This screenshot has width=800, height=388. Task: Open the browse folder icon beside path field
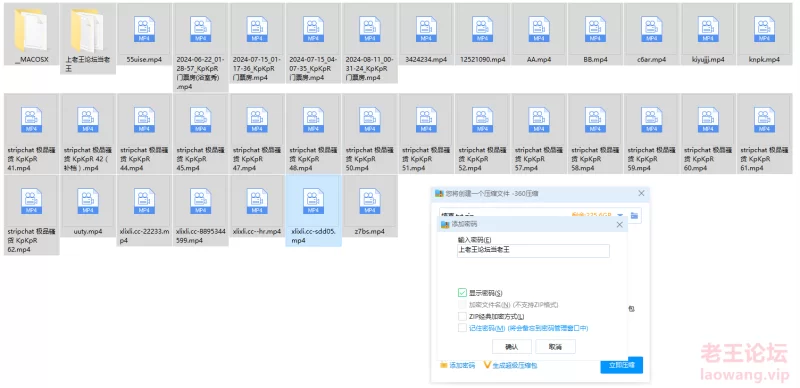[634, 215]
